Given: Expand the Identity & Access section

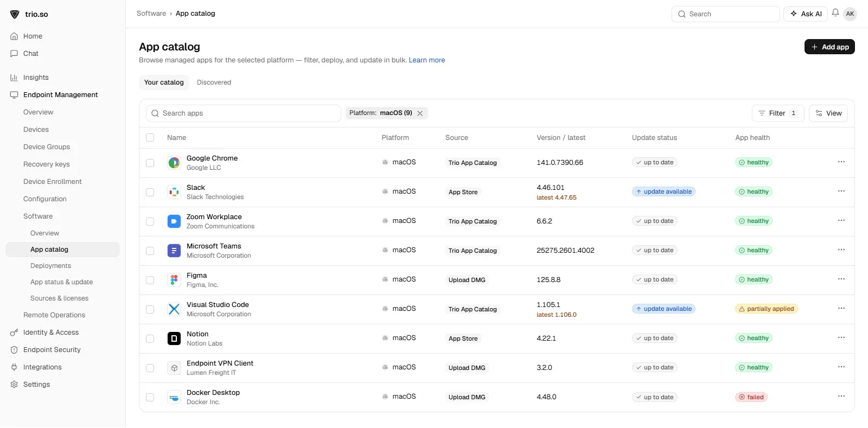Looking at the screenshot, I should (51, 333).
